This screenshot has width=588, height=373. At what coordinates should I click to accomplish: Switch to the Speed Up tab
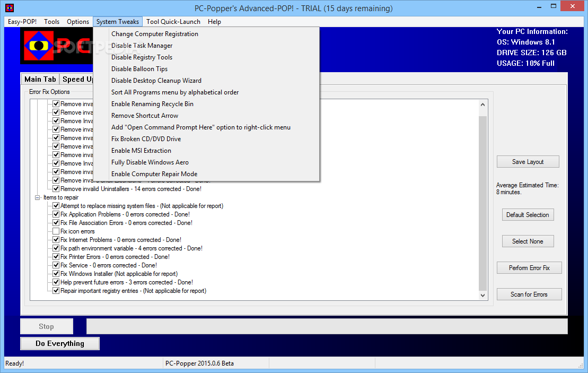(76, 79)
